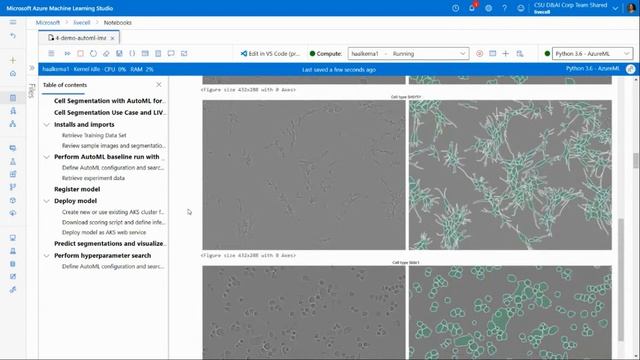Click the raw grayscale microscopy image in the upper row
The width and height of the screenshot is (640, 360).
point(304,175)
